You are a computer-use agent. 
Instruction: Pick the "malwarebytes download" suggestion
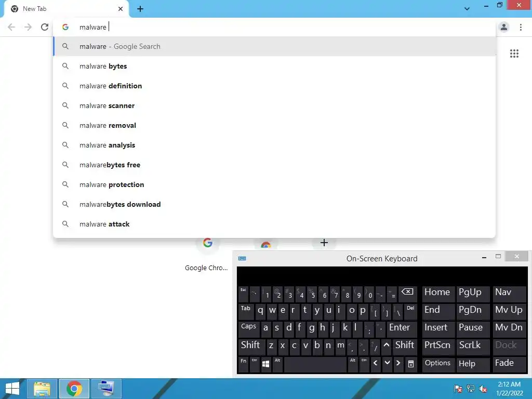pyautogui.click(x=274, y=204)
